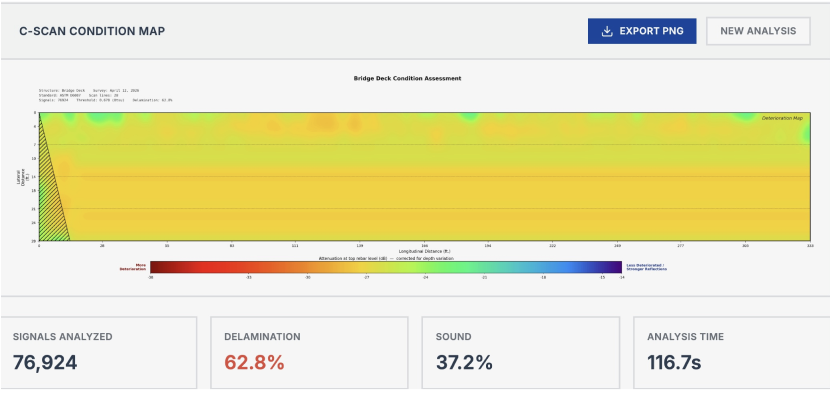Click the C-SCAN CONDITION MAP heading

92,31
